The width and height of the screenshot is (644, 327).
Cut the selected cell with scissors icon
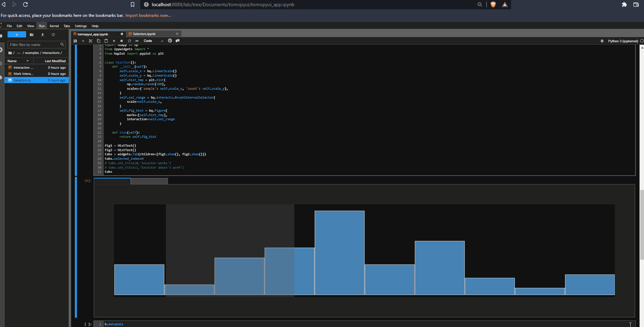pyautogui.click(x=90, y=41)
